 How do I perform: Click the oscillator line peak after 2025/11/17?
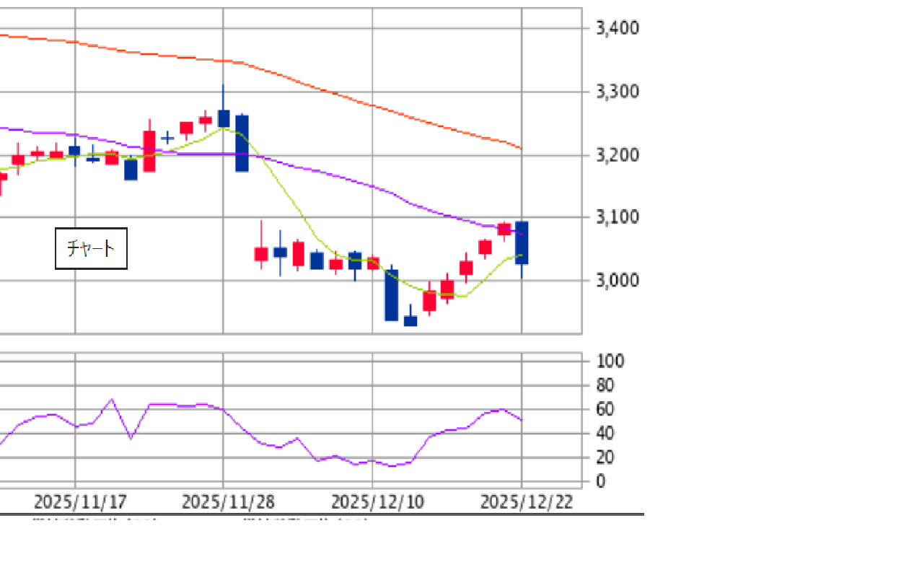111,399
